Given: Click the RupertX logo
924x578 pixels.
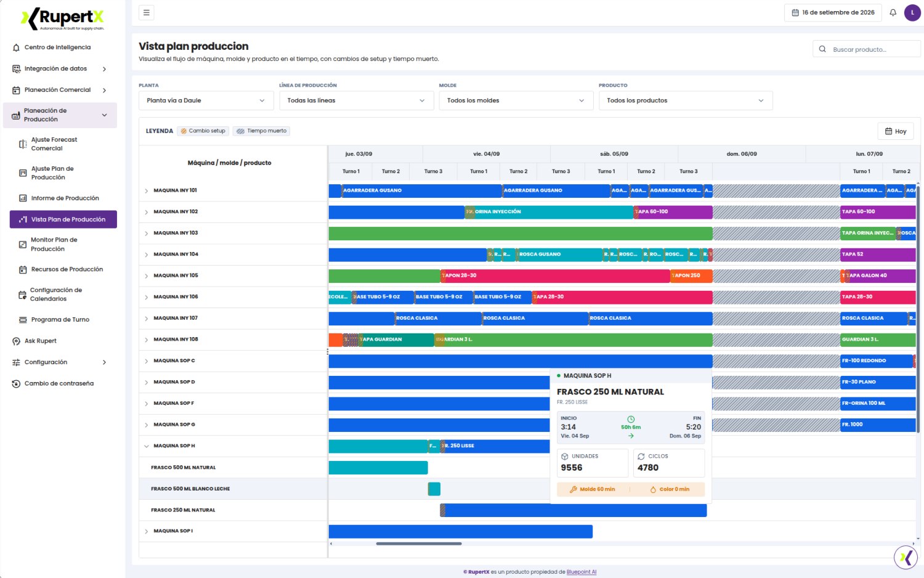Looking at the screenshot, I should click(63, 18).
